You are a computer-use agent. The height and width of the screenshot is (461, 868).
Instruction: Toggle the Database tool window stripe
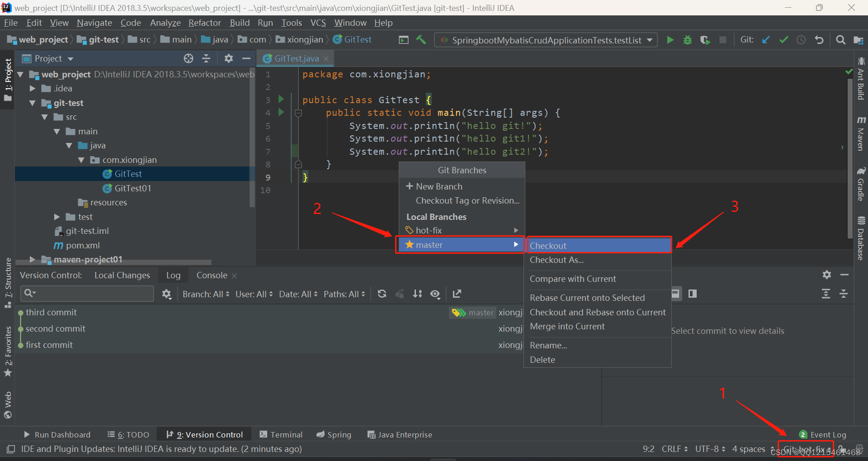point(861,238)
